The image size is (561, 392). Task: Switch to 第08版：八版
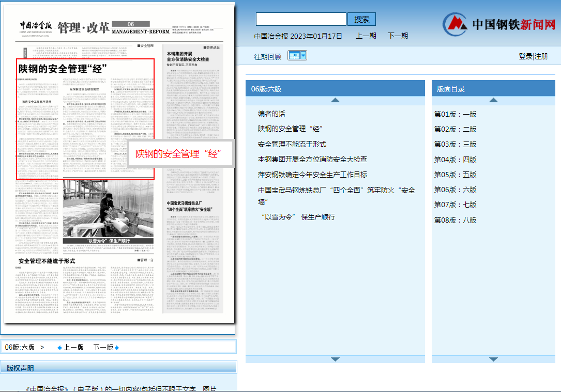click(x=456, y=219)
